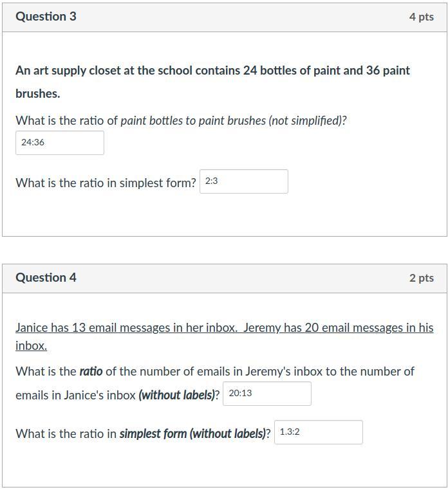Select the answer box containing 20:13

point(266,394)
